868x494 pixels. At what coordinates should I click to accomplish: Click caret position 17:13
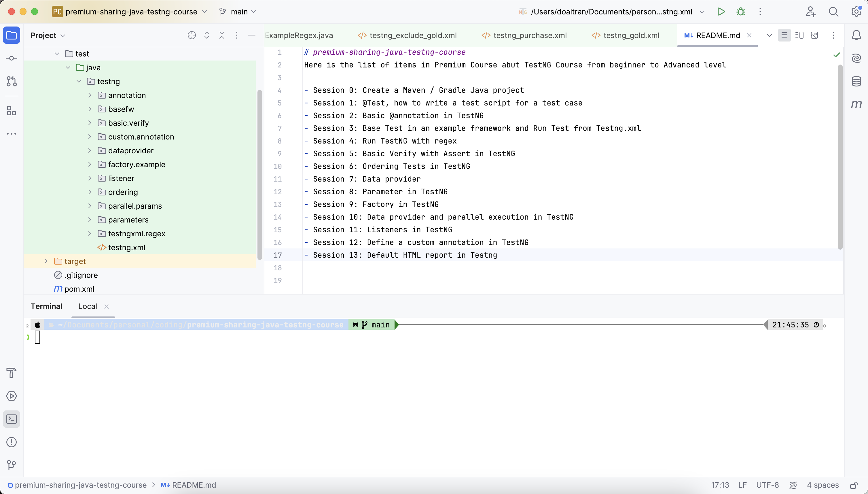(720, 485)
